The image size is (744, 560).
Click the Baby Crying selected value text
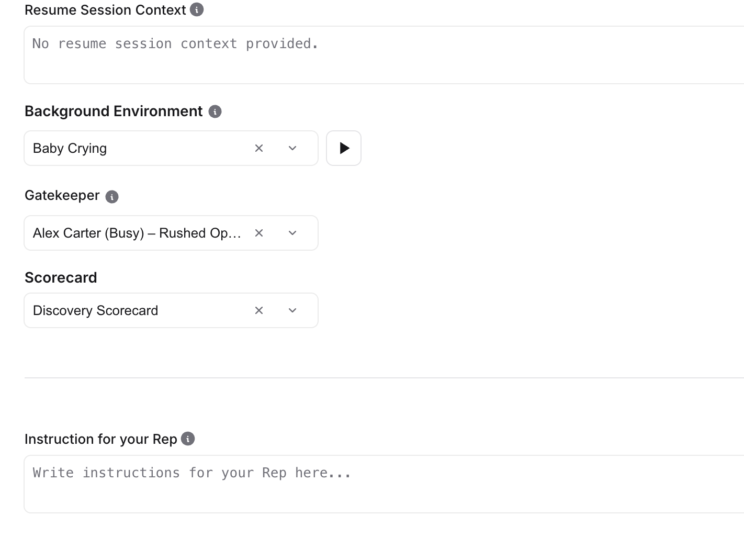point(70,149)
